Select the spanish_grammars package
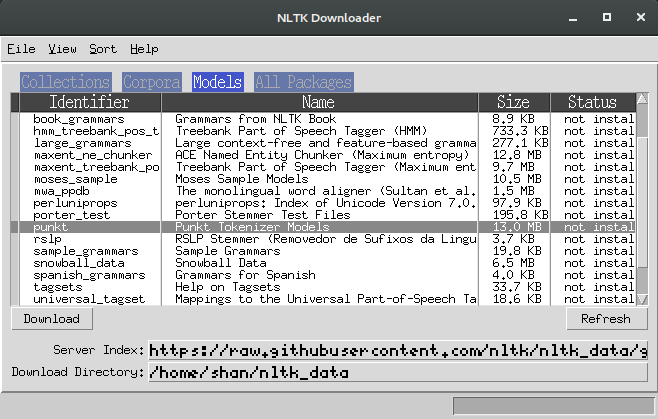The width and height of the screenshot is (658, 419). (89, 275)
